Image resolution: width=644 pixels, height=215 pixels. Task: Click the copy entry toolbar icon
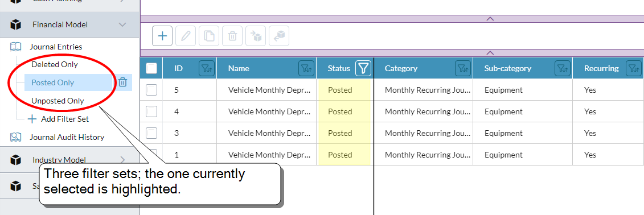(x=209, y=36)
